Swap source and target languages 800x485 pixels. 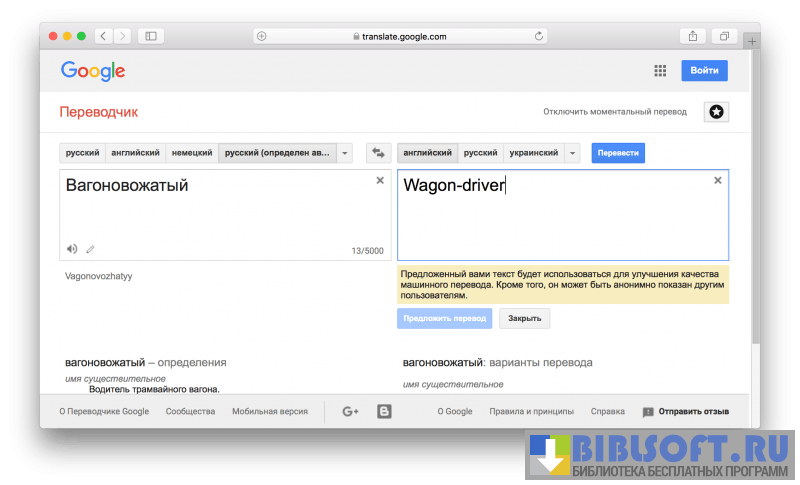pyautogui.click(x=379, y=153)
